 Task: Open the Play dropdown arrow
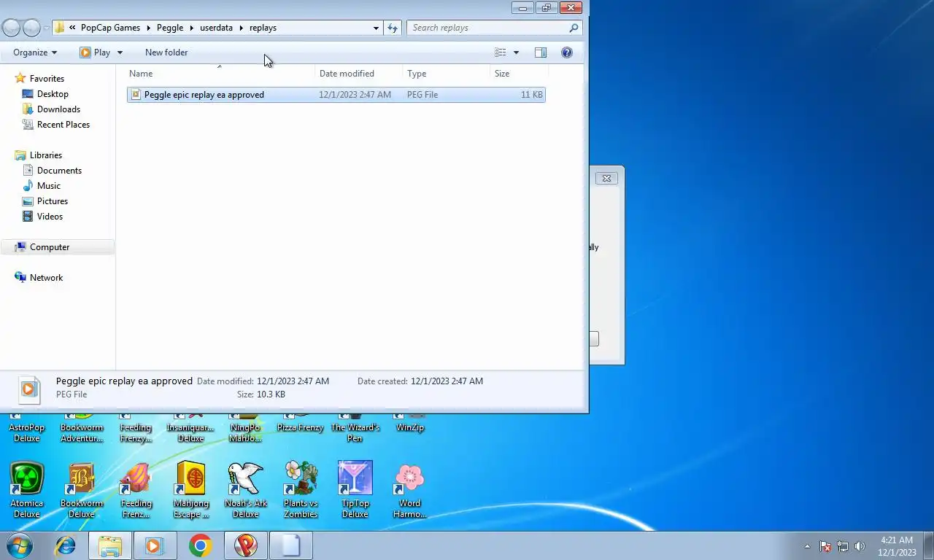point(120,52)
